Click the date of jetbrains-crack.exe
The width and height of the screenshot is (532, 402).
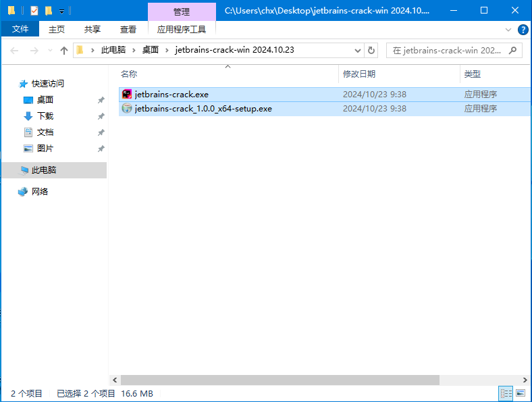click(375, 95)
